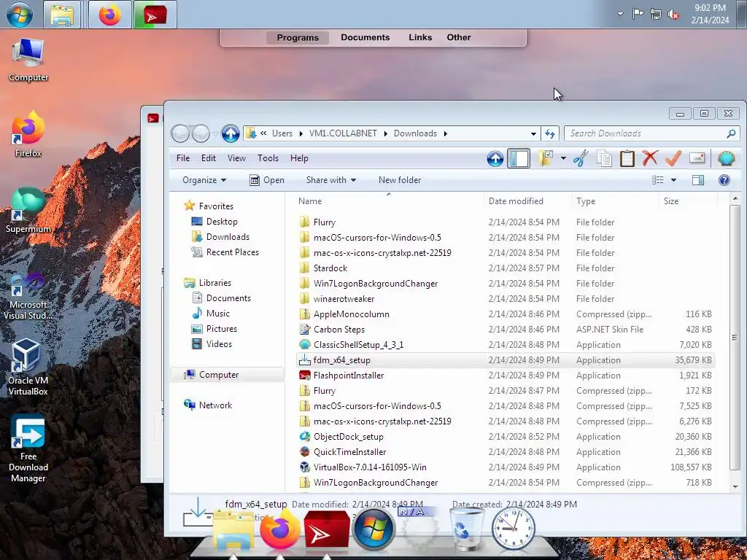Screen dimensions: 747x560
Task: Open the view options dropdown arrow
Action: coord(673,180)
